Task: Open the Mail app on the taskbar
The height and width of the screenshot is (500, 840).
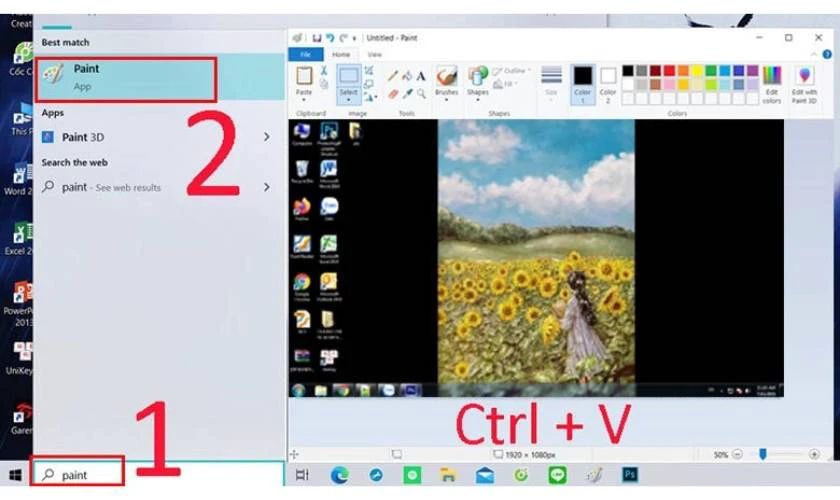Action: pyautogui.click(x=485, y=475)
